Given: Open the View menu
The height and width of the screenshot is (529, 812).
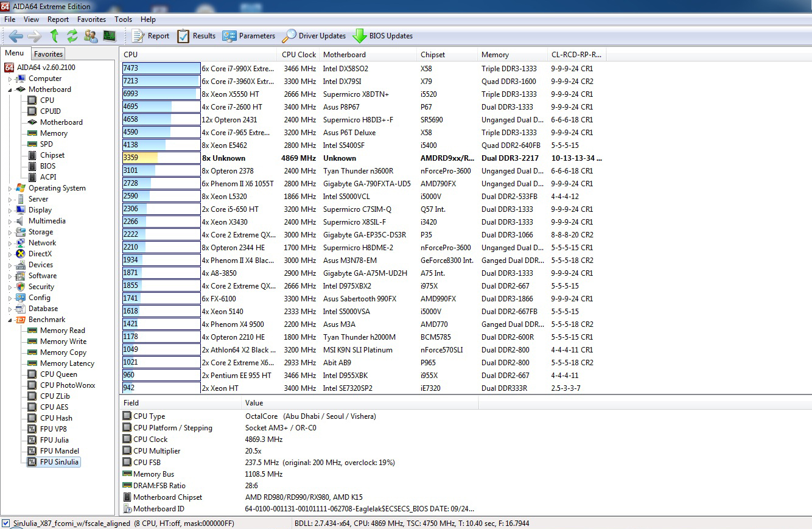Looking at the screenshot, I should [x=31, y=19].
